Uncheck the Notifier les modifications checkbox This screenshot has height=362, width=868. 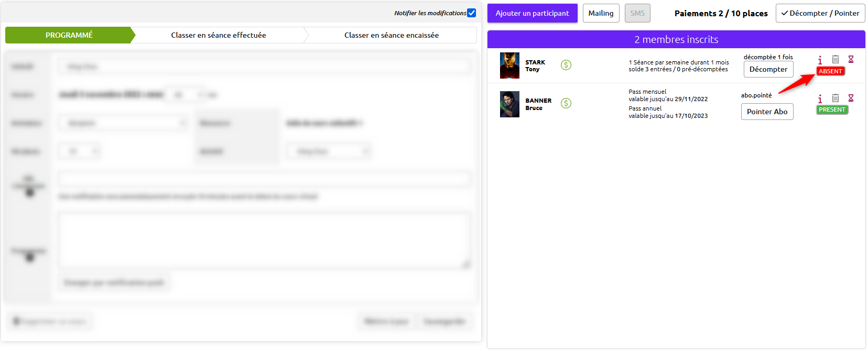pyautogui.click(x=471, y=13)
